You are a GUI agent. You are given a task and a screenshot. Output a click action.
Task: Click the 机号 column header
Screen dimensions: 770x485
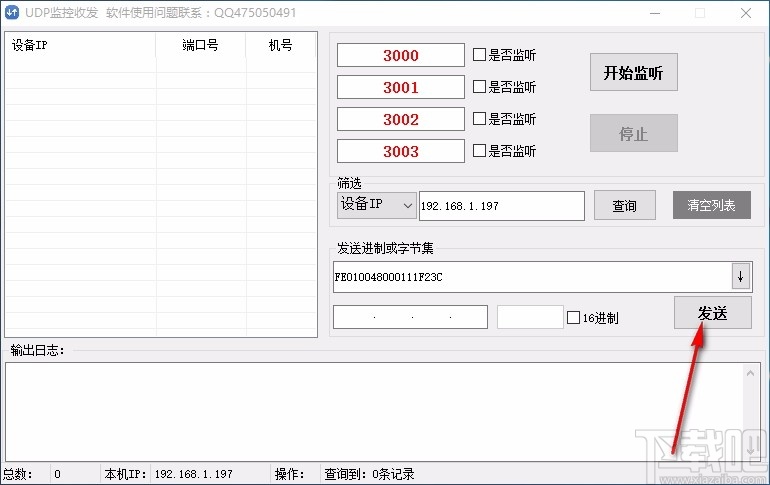click(x=280, y=46)
